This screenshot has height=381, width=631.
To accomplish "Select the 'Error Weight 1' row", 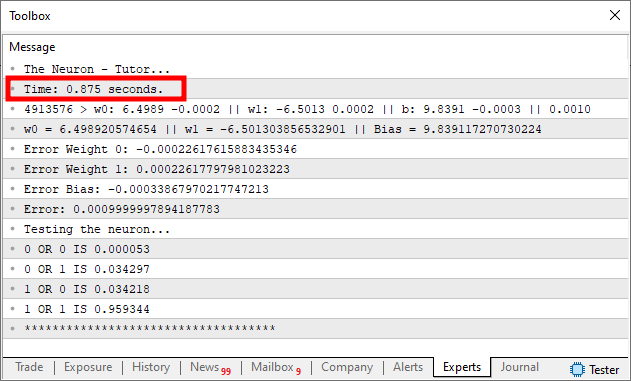I will point(316,169).
